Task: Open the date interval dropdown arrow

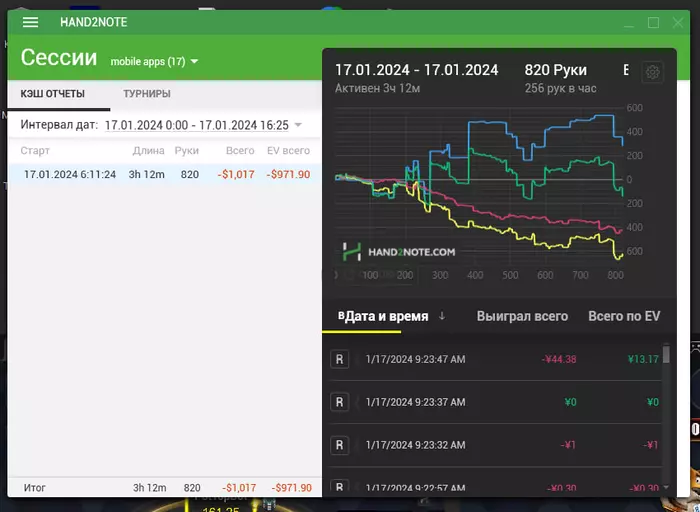Action: [298, 125]
